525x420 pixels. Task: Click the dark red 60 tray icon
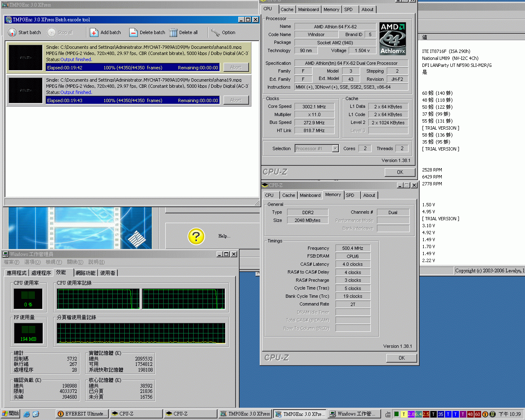pos(477,414)
